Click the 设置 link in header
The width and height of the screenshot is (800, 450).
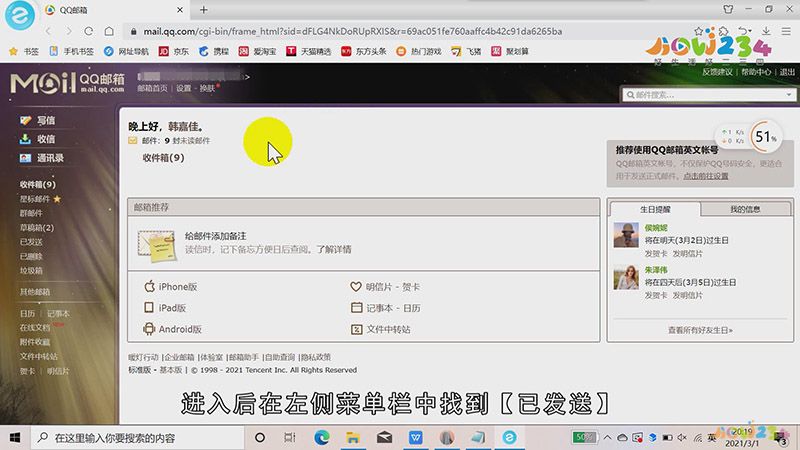[184, 88]
